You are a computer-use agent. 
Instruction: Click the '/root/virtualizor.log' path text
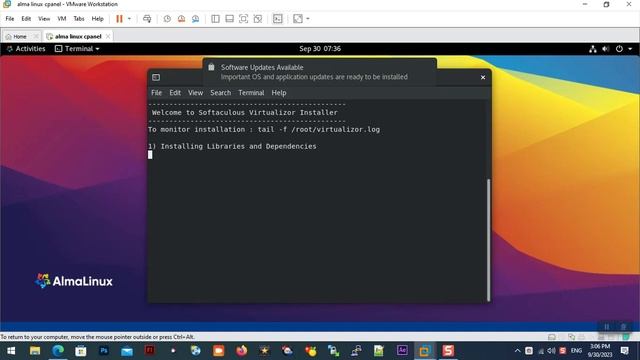[336, 129]
